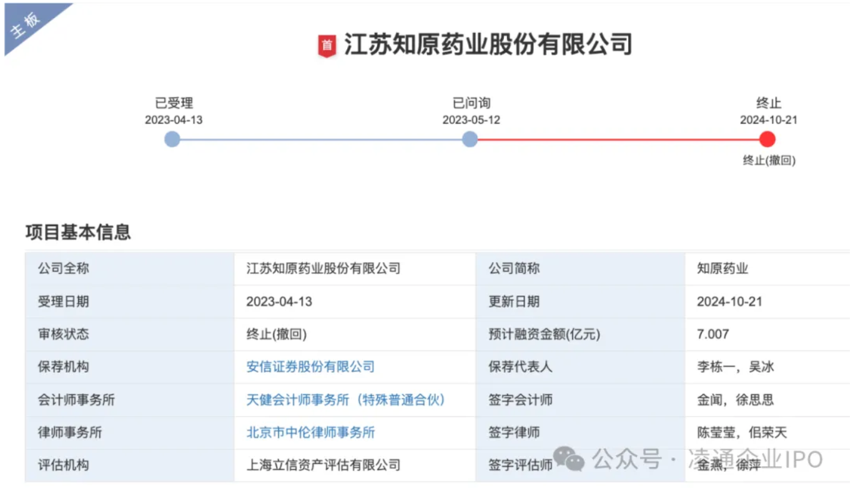Open the 安信证券股份有限公司 link
This screenshot has height=488, width=868.
(x=310, y=367)
